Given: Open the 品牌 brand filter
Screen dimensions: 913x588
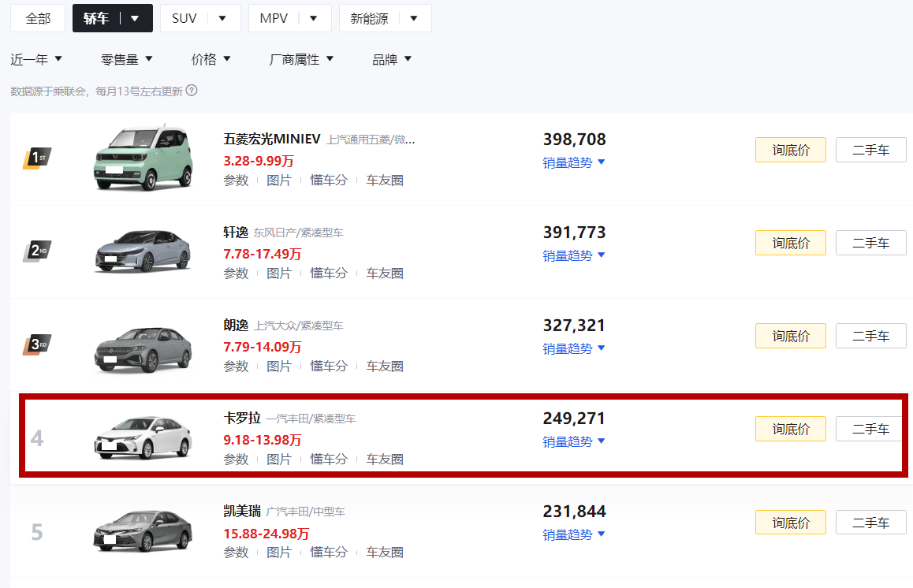Looking at the screenshot, I should tap(392, 59).
